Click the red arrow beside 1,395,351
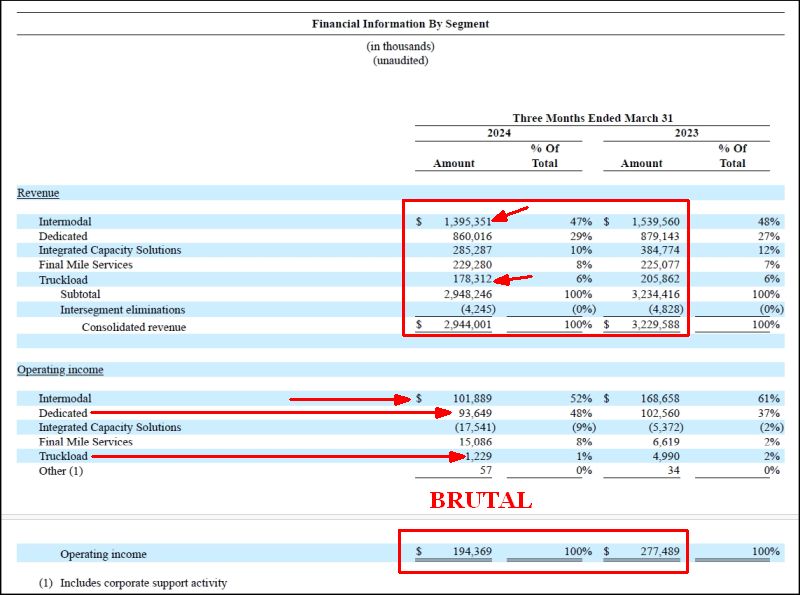The image size is (800, 595). pyautogui.click(x=515, y=213)
